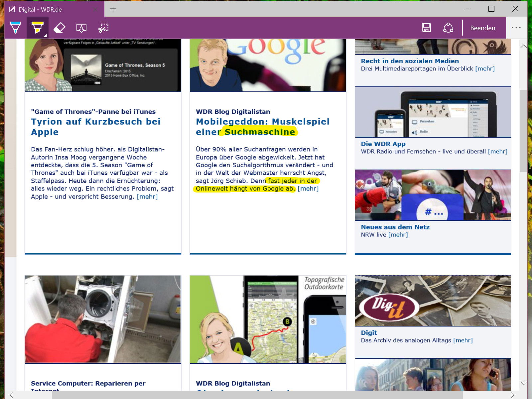
Task: Click the vertical scrollbar down arrow
Action: point(523,383)
